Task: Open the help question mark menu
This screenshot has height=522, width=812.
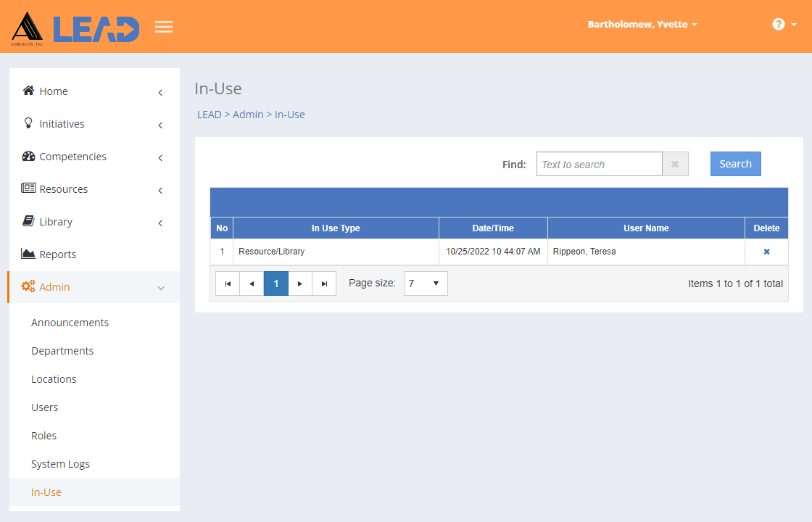Action: pos(784,25)
